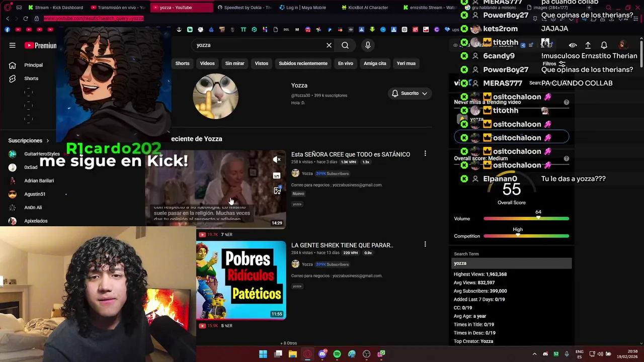Click the yozza Search Term field
Viewport: 644px width, 362px height.
pos(512,263)
